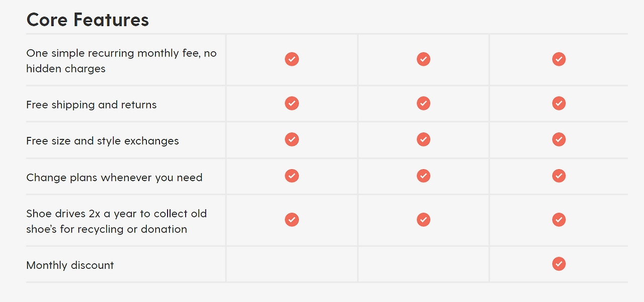Click first-column checkmark for Free shipping and returns
644x302 pixels.
coord(292,103)
